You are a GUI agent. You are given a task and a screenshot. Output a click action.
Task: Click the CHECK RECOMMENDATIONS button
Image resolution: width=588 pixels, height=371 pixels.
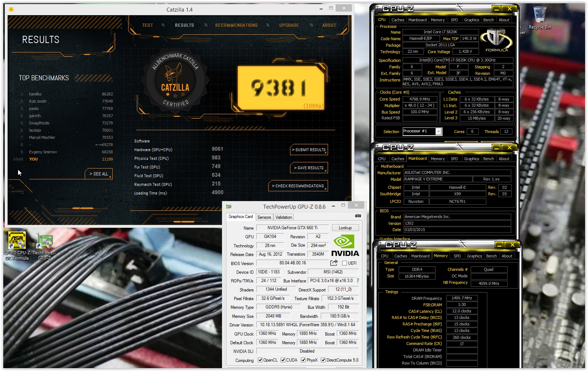click(x=298, y=186)
